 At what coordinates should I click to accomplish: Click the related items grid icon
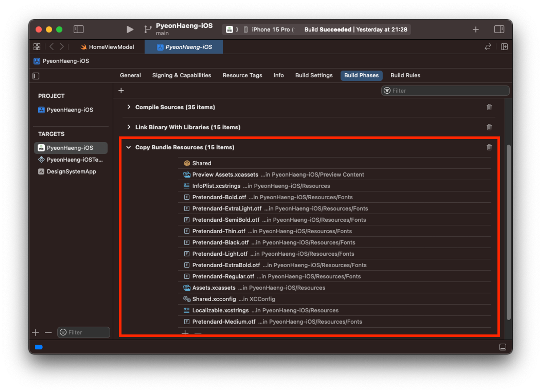pyautogui.click(x=37, y=47)
